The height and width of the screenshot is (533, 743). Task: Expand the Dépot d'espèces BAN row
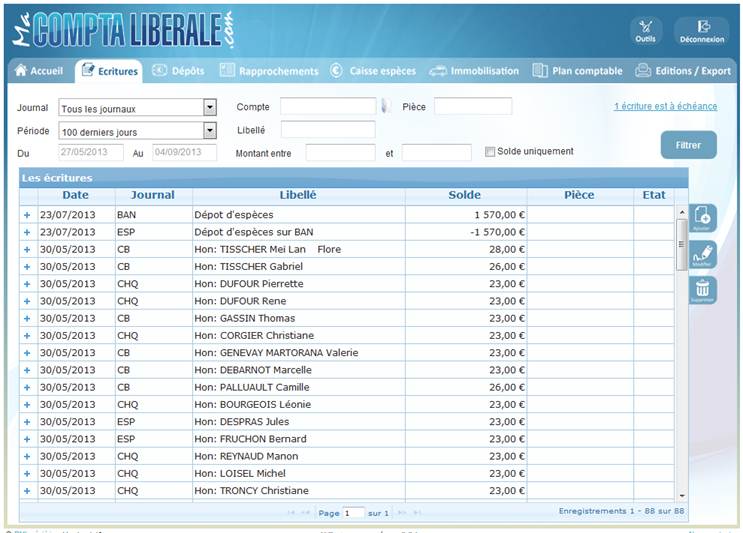27,215
